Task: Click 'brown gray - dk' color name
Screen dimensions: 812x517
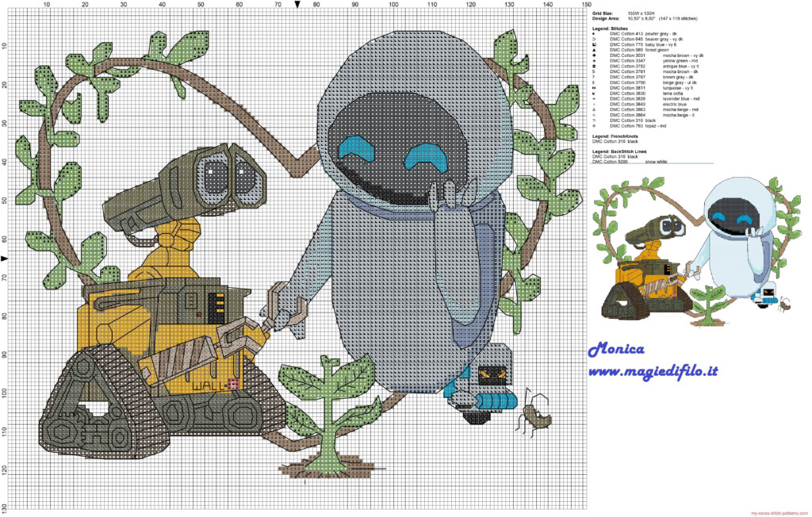Action: tap(679, 77)
